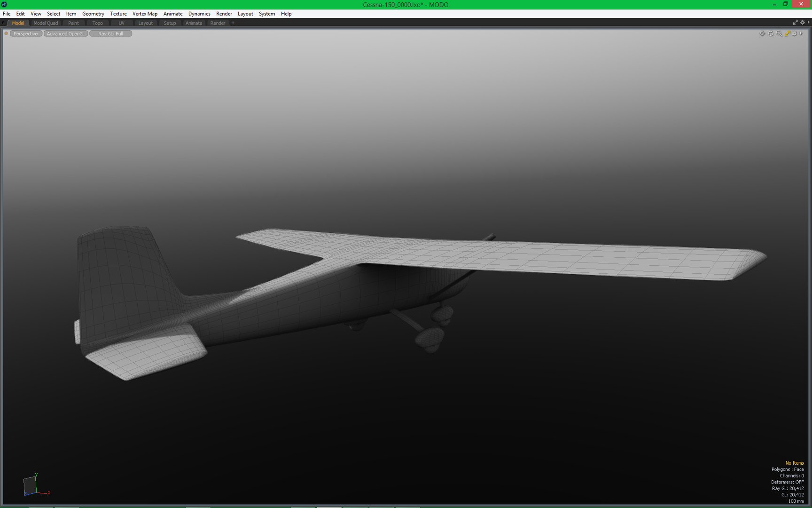Open the System menu
812x508 pixels.
point(267,14)
